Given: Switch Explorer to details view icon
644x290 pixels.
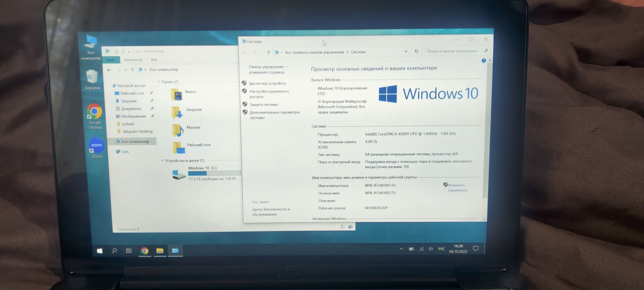Looking at the screenshot, I should click(343, 227).
